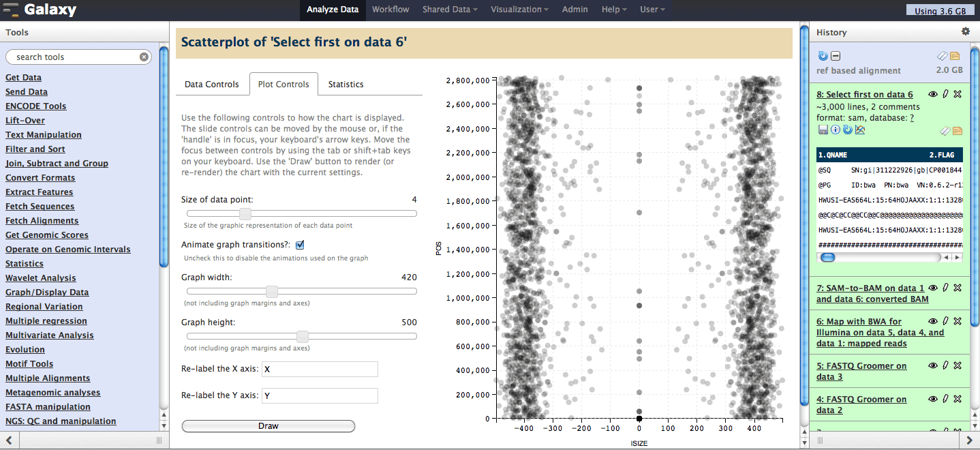This screenshot has width=980, height=450.
Task: Open the info icon for 'Select first on data 6'
Action: point(836,130)
